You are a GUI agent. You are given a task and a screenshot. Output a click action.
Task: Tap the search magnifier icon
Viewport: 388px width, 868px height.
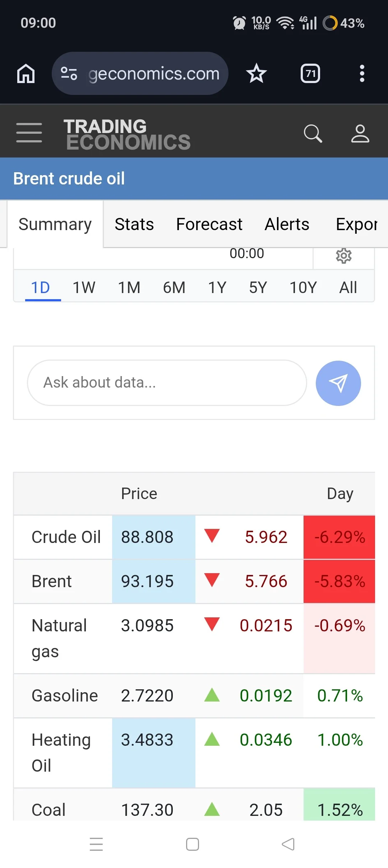tap(313, 134)
